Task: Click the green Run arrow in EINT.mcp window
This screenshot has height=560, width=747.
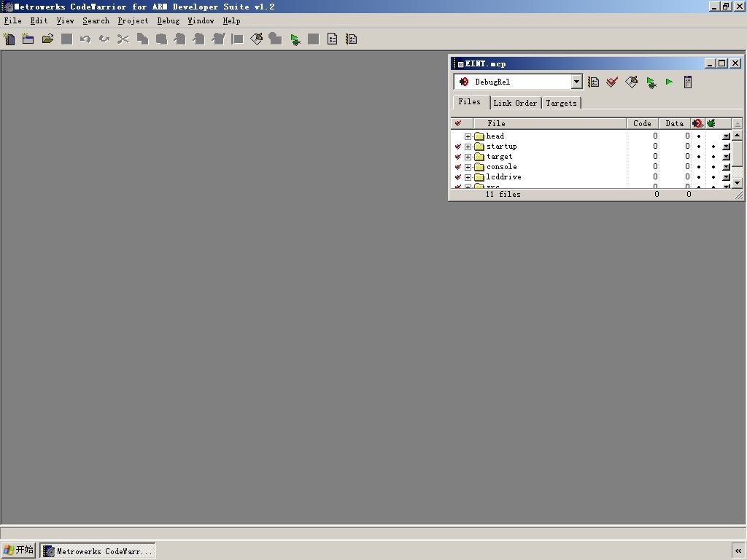Action: pos(670,82)
